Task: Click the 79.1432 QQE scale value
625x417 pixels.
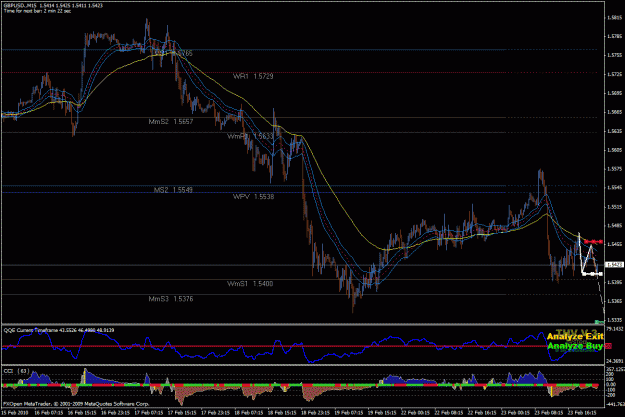Action: (x=615, y=329)
